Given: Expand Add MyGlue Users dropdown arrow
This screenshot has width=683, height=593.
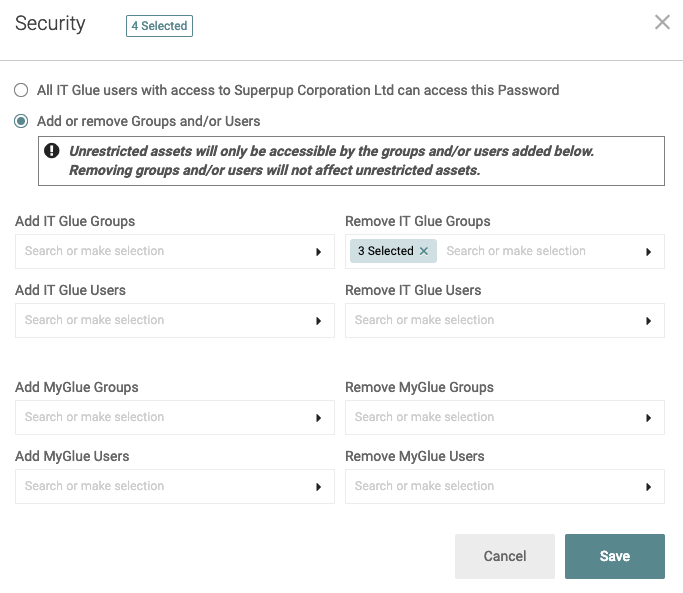Looking at the screenshot, I should click(x=319, y=487).
